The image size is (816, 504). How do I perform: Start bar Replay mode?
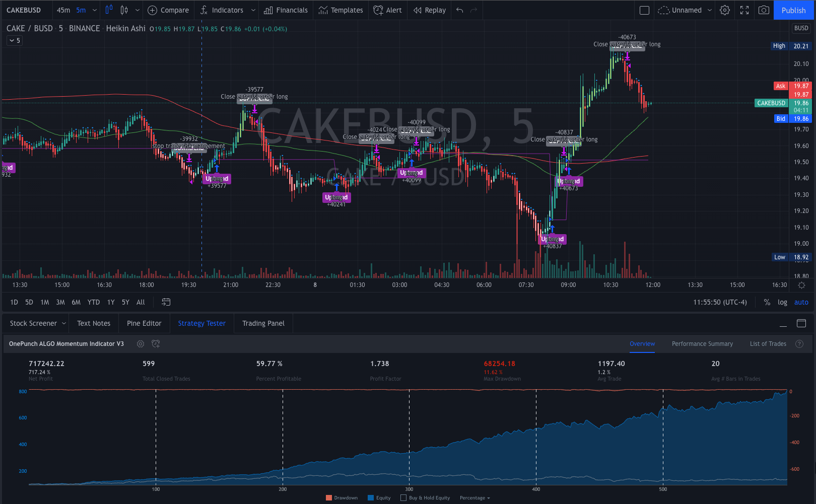click(430, 10)
